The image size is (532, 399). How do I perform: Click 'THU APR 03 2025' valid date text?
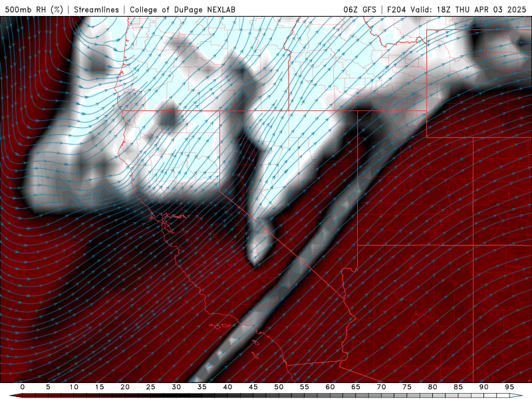(x=491, y=9)
